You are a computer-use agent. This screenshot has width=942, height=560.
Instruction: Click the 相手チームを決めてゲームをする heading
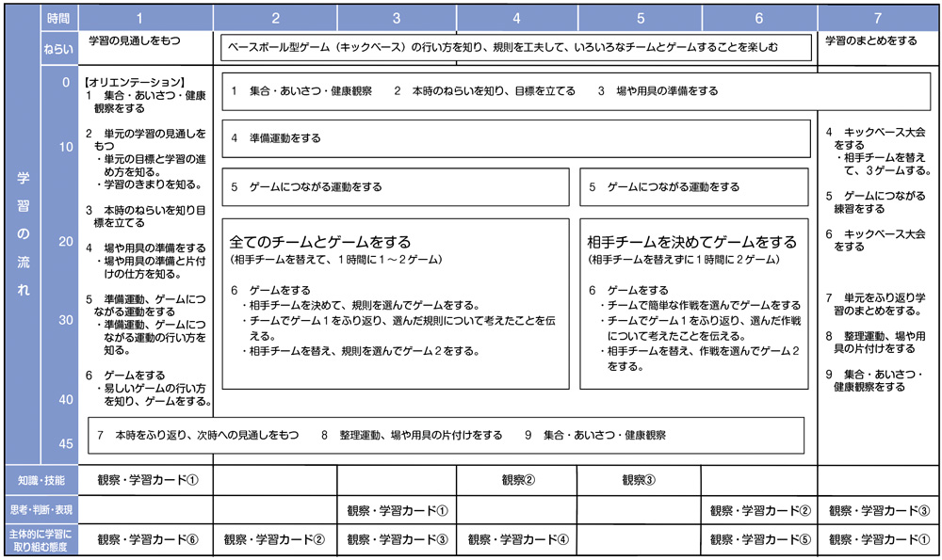(691, 242)
